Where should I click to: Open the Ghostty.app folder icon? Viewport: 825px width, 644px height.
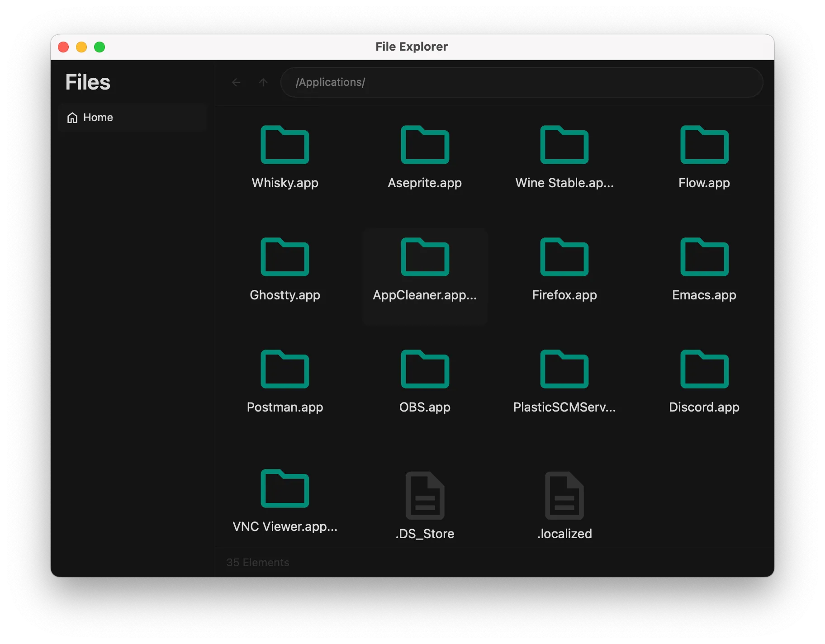(x=285, y=257)
